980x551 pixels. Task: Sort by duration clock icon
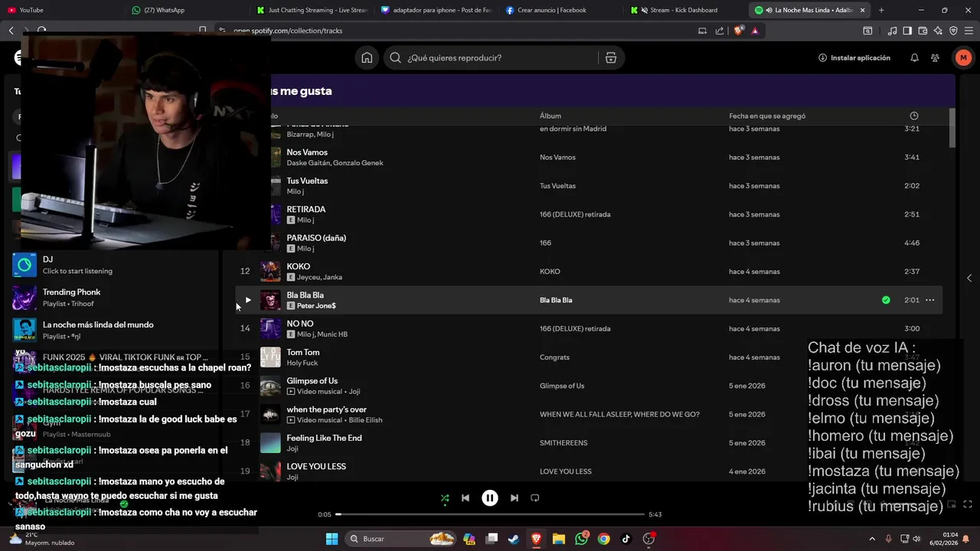click(x=913, y=116)
